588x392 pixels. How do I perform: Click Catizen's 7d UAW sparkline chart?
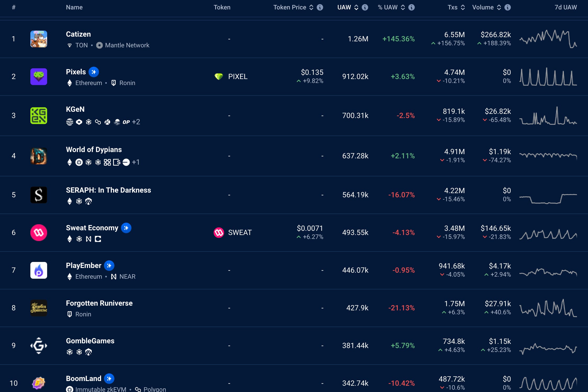(x=548, y=39)
